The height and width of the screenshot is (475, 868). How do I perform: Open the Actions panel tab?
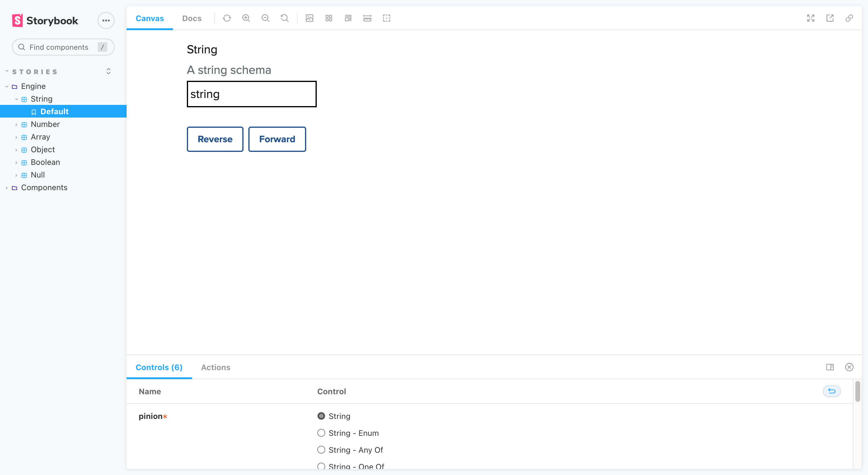tap(216, 367)
